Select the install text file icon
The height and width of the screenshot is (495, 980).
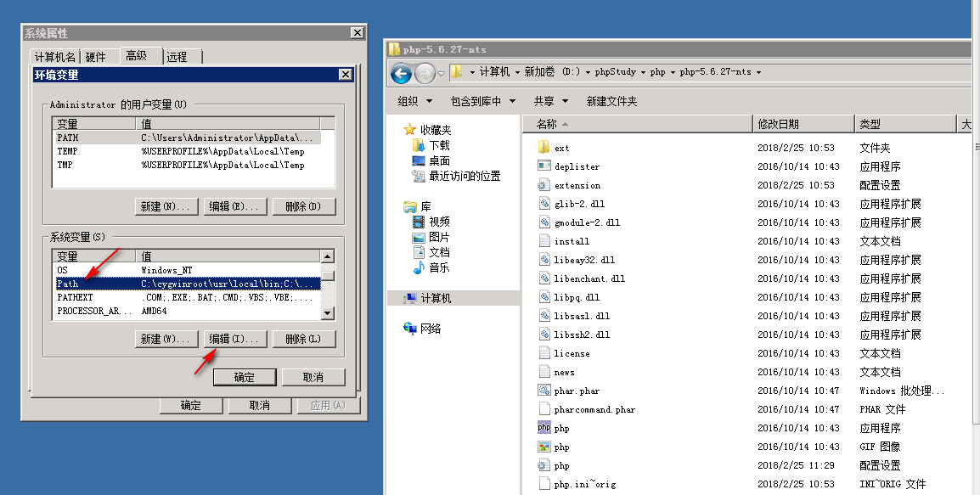[544, 241]
